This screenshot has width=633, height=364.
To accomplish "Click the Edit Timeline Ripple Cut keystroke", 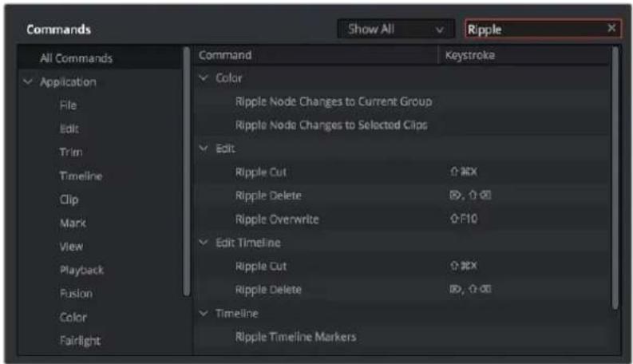I will pyautogui.click(x=464, y=266).
